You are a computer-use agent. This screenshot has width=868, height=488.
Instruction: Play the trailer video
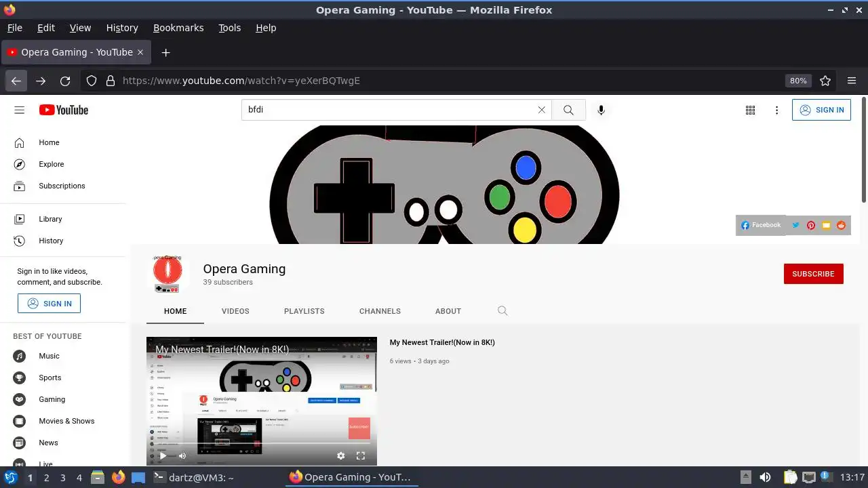pyautogui.click(x=163, y=456)
